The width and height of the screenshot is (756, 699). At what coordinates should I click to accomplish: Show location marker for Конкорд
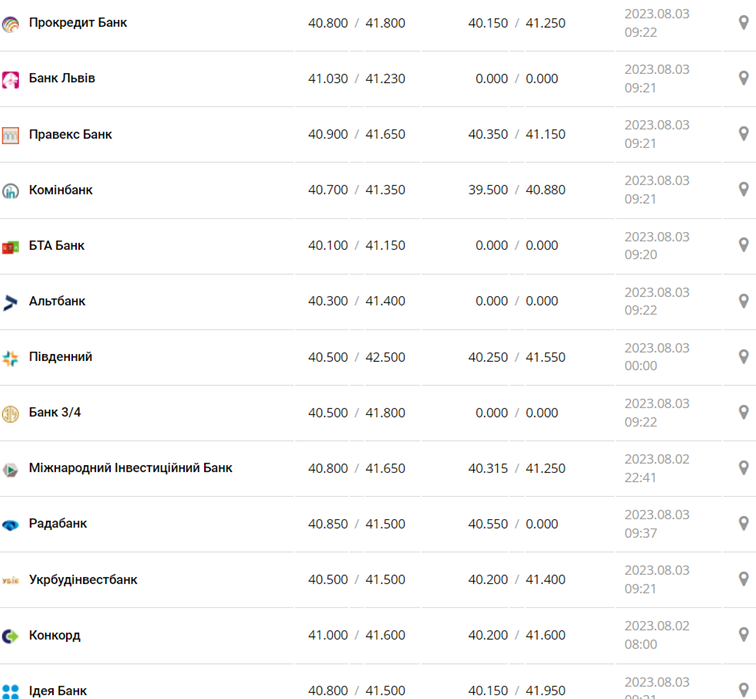click(x=743, y=635)
